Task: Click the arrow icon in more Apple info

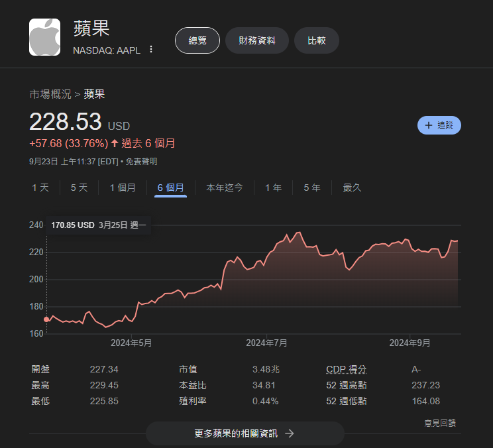Action: point(289,433)
